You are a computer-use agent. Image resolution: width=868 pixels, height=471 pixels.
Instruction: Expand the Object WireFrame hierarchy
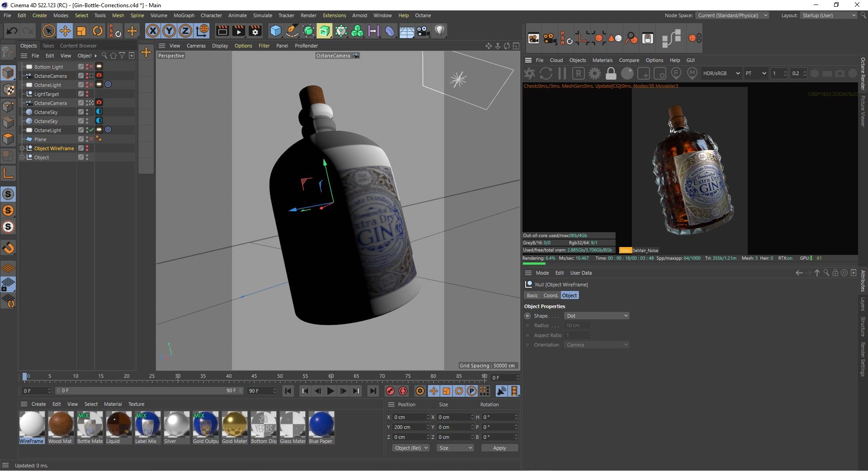coord(22,148)
